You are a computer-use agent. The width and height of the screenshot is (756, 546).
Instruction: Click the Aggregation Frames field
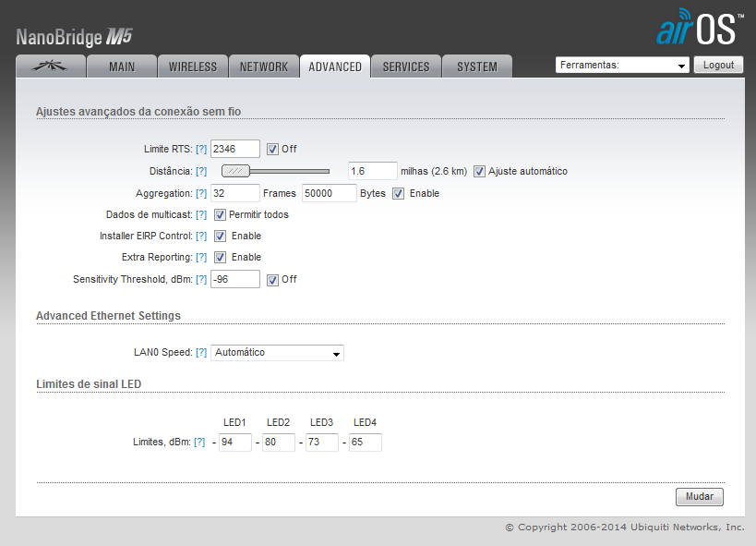(235, 193)
